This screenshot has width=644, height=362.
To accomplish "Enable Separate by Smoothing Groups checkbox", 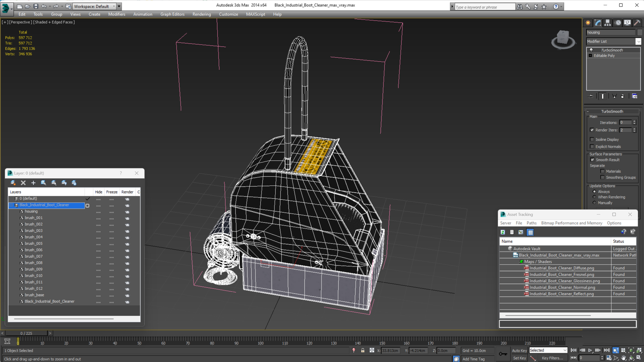I will [602, 177].
